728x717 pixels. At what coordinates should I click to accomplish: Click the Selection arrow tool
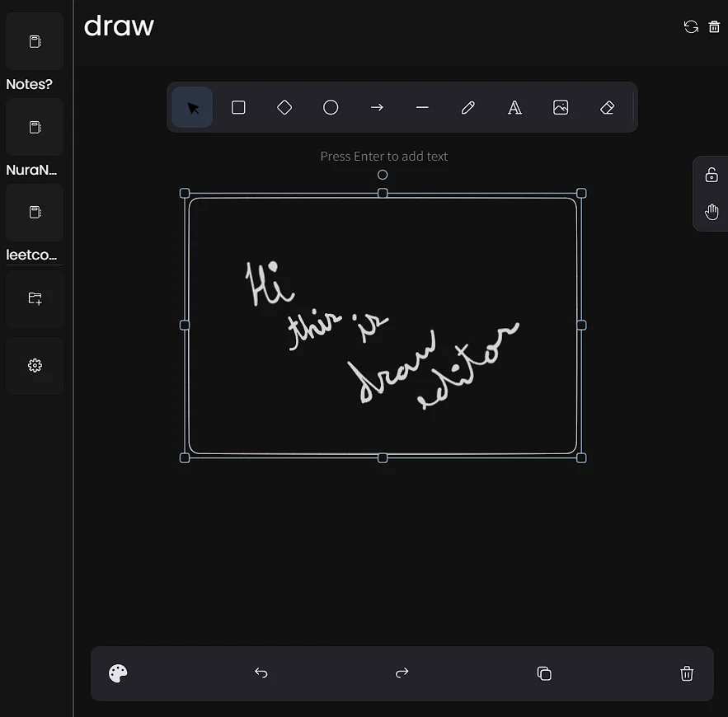[193, 108]
